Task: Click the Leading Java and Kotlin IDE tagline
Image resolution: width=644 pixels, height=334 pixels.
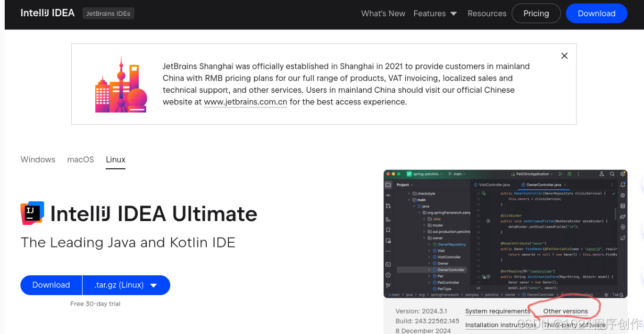Action: click(x=128, y=242)
